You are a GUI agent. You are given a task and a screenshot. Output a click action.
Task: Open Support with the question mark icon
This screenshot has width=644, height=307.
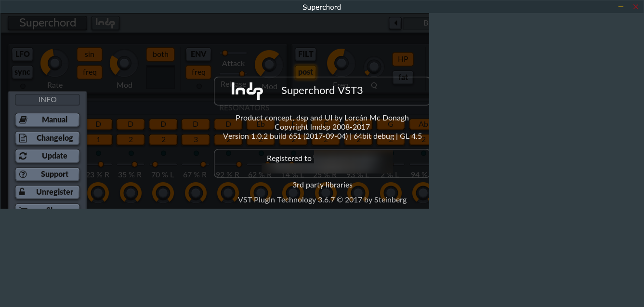tap(47, 174)
